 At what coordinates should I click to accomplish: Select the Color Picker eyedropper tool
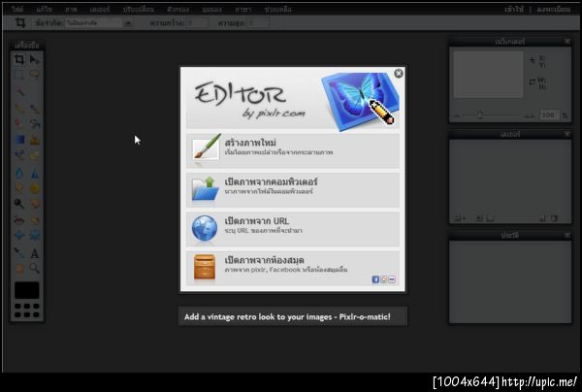pos(19,253)
